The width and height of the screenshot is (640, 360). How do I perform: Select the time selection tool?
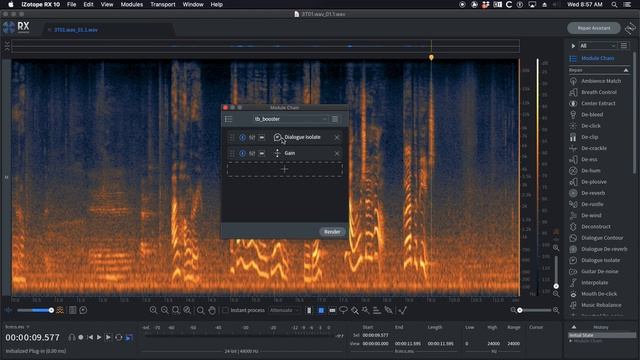(309, 311)
